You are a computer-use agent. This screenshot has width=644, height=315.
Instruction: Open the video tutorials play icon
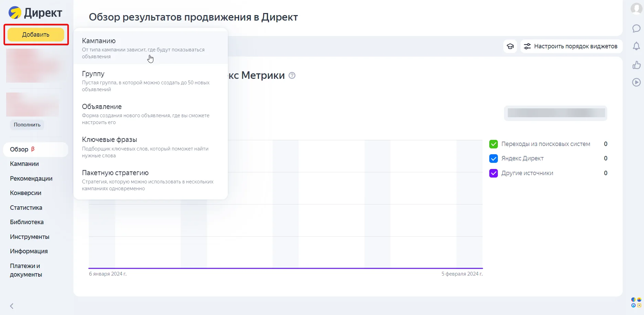(636, 82)
